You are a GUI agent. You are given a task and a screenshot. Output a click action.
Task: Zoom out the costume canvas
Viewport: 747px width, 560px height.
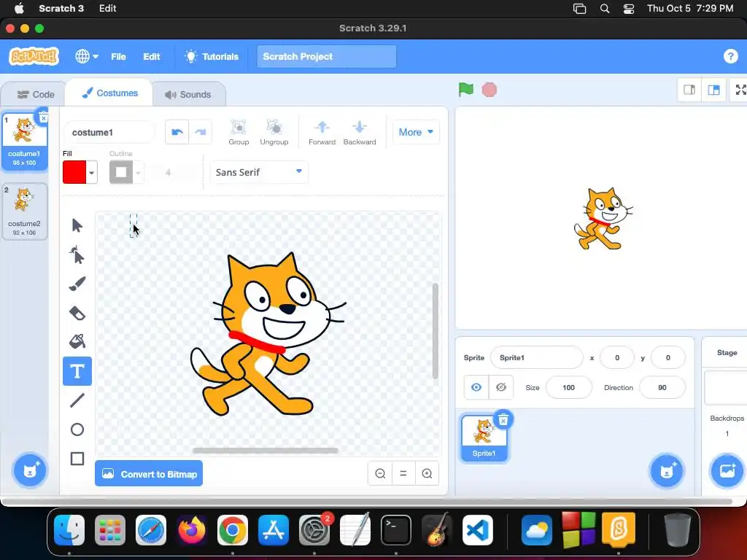tap(380, 473)
